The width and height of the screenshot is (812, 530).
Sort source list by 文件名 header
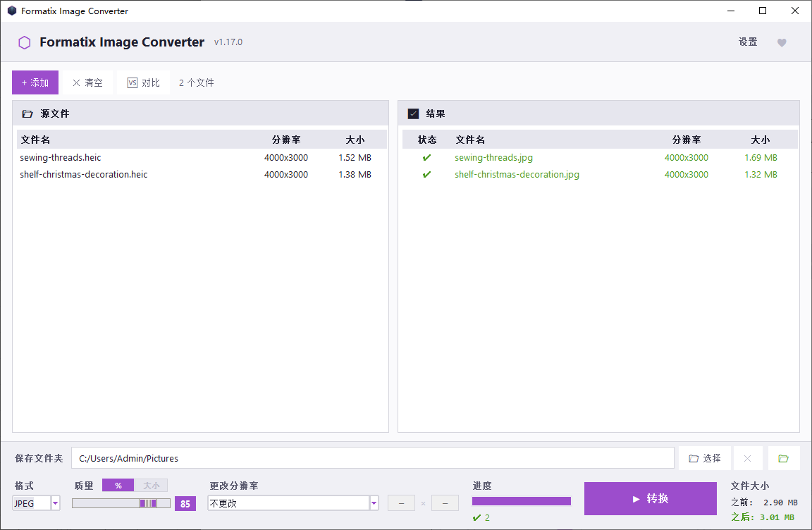coord(35,140)
